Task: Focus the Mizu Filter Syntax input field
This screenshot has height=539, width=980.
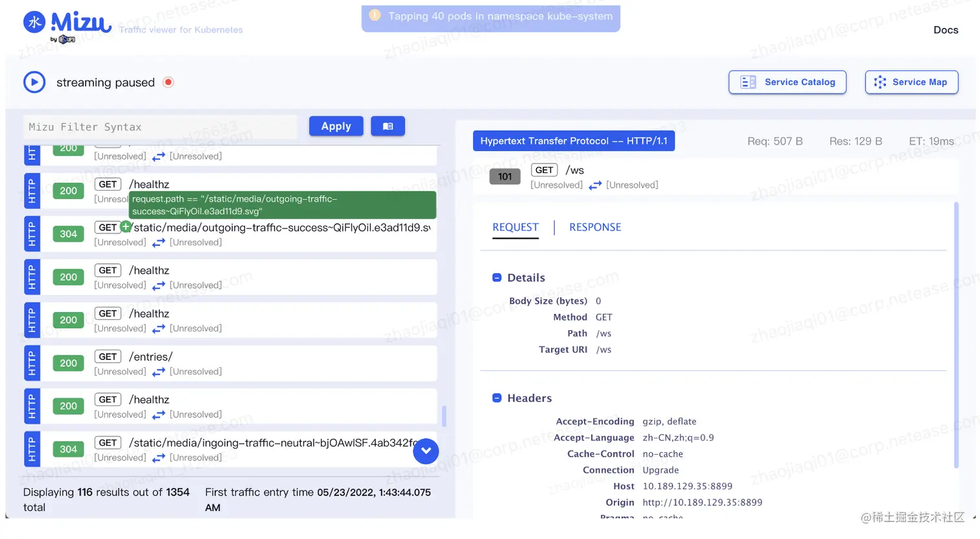Action: (161, 127)
